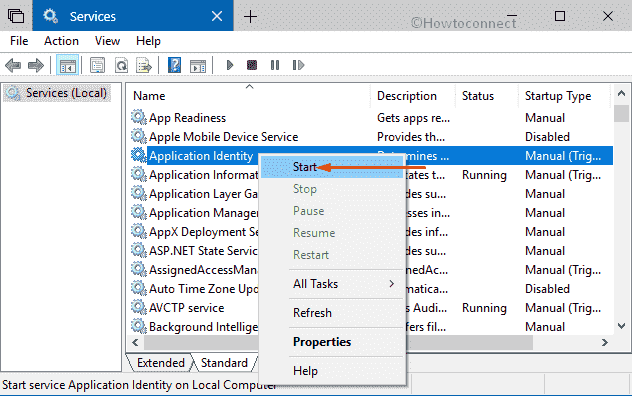Screen dimensions: 632x396
Task: Click the gear icon of Apple Mobile Device Service
Action: 139,136
